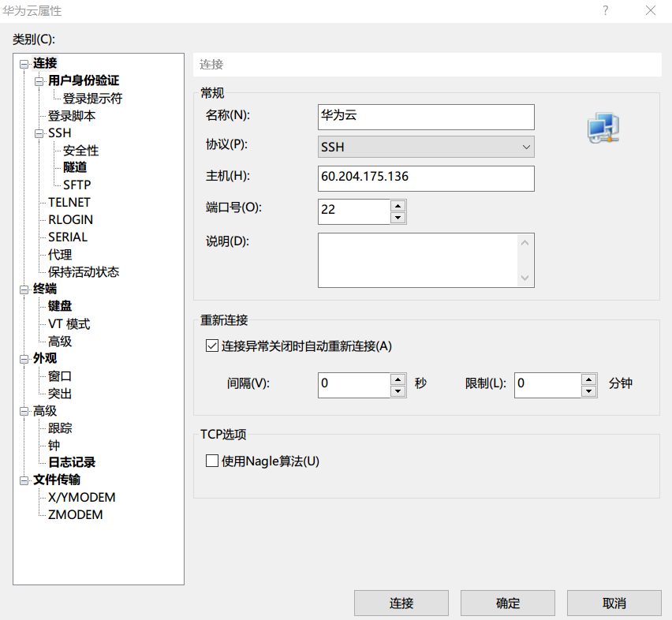Select 跟踪 in category tree
Viewport: 672px width, 620px height.
pos(60,428)
